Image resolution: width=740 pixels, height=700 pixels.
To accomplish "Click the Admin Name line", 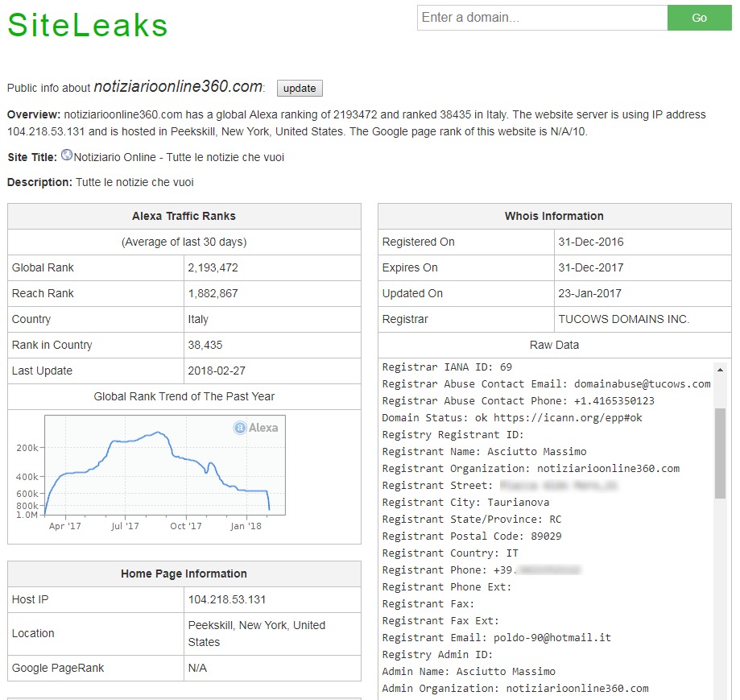I will [469, 672].
